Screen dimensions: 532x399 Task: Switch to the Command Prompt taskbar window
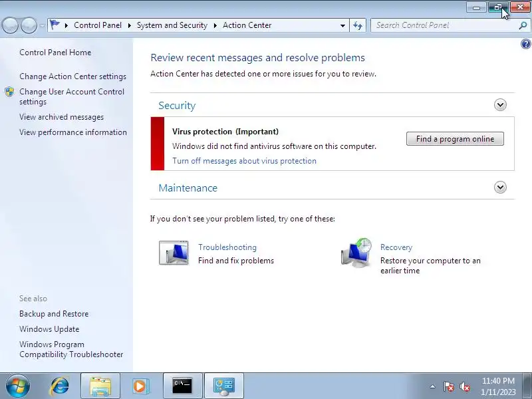click(182, 386)
